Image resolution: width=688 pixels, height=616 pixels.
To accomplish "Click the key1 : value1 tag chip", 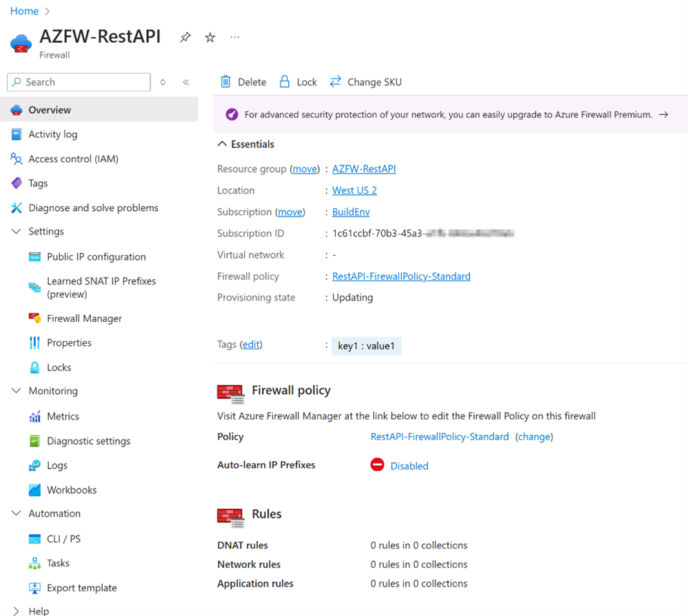I will point(366,346).
